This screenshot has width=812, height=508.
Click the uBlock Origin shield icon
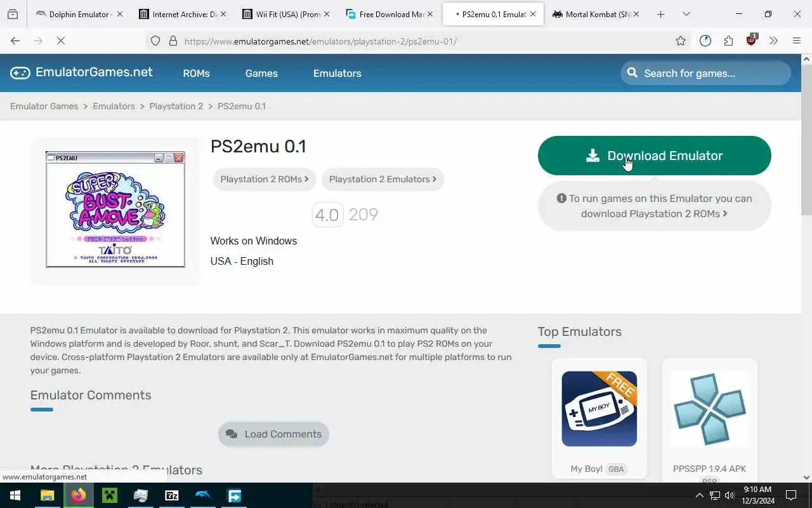coord(752,40)
